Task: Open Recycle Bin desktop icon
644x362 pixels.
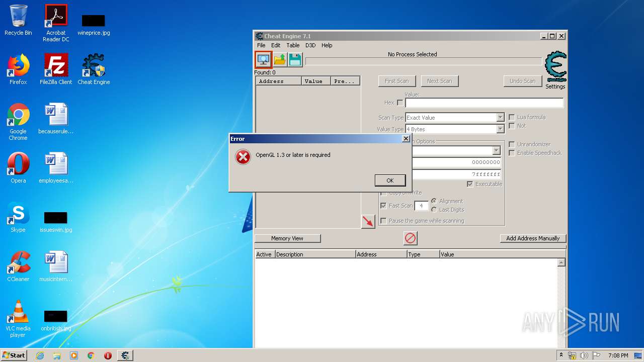Action: coord(18,20)
